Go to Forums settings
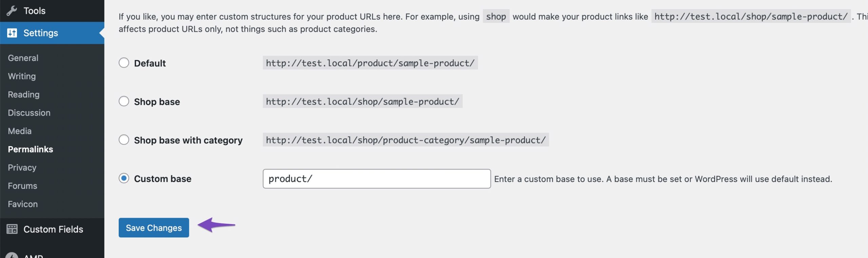The image size is (868, 258). coord(22,186)
